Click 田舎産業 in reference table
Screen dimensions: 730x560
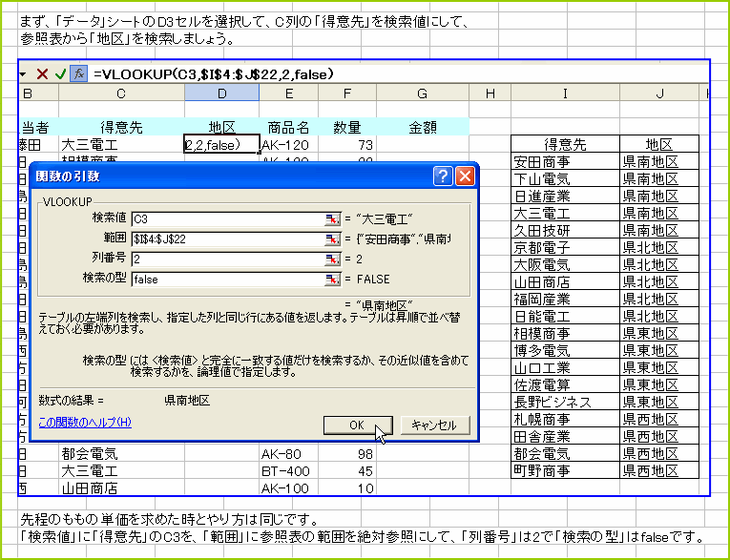pos(565,436)
